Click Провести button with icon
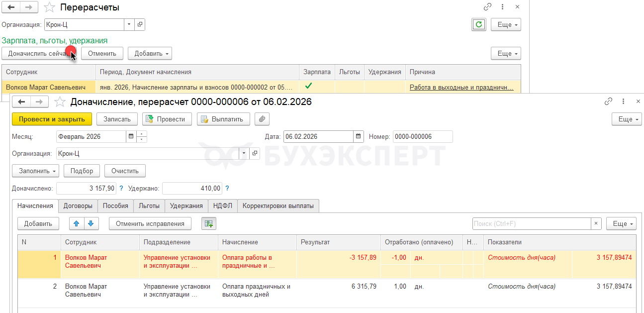644x313 pixels. [x=167, y=119]
